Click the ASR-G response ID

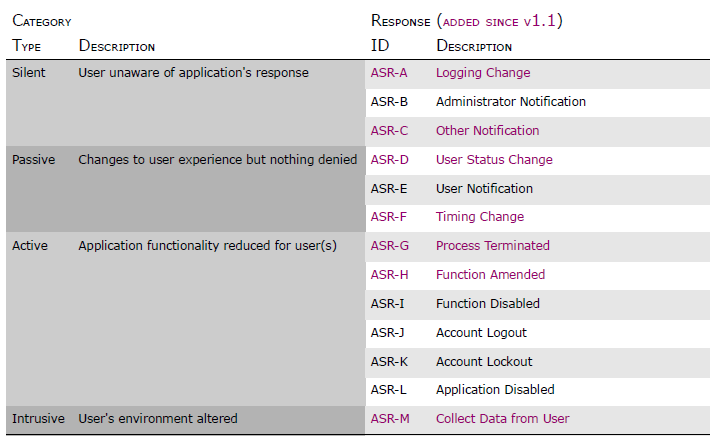click(390, 246)
